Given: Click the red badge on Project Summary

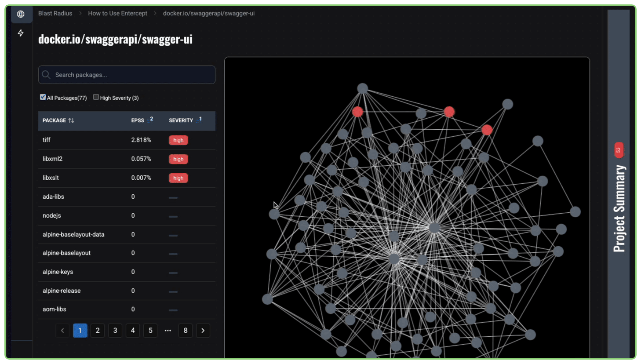Looking at the screenshot, I should 619,150.
